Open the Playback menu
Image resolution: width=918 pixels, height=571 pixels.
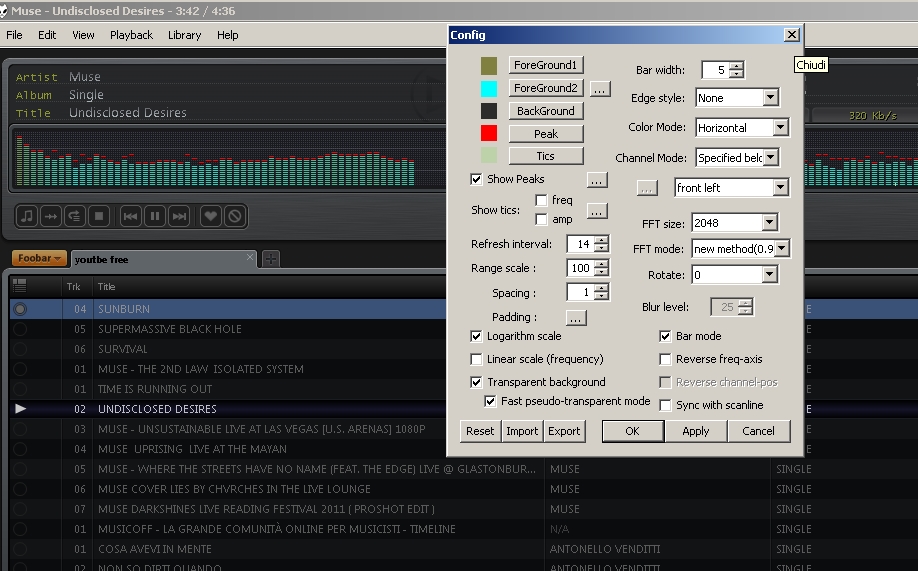click(x=131, y=35)
